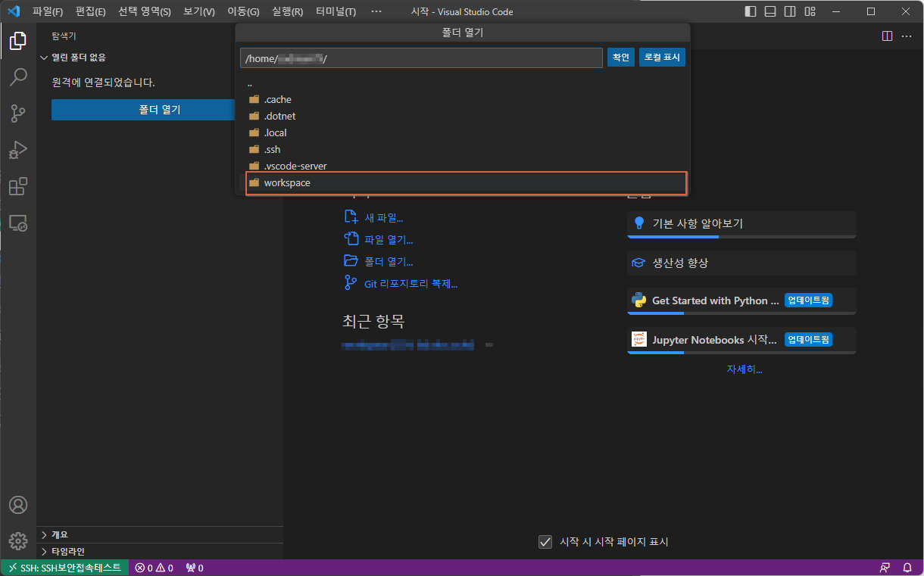Expand the 타임라인 timeline section
This screenshot has width=924, height=576.
[x=160, y=551]
